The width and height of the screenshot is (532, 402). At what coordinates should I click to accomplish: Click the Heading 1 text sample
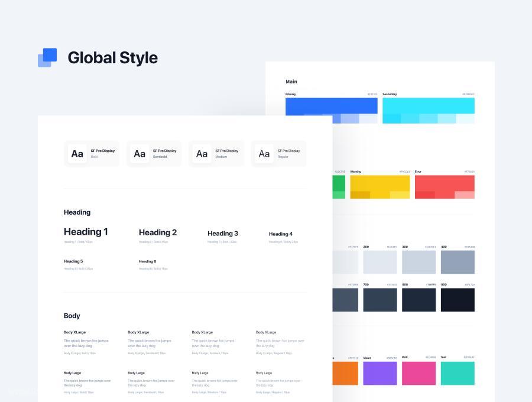click(86, 232)
